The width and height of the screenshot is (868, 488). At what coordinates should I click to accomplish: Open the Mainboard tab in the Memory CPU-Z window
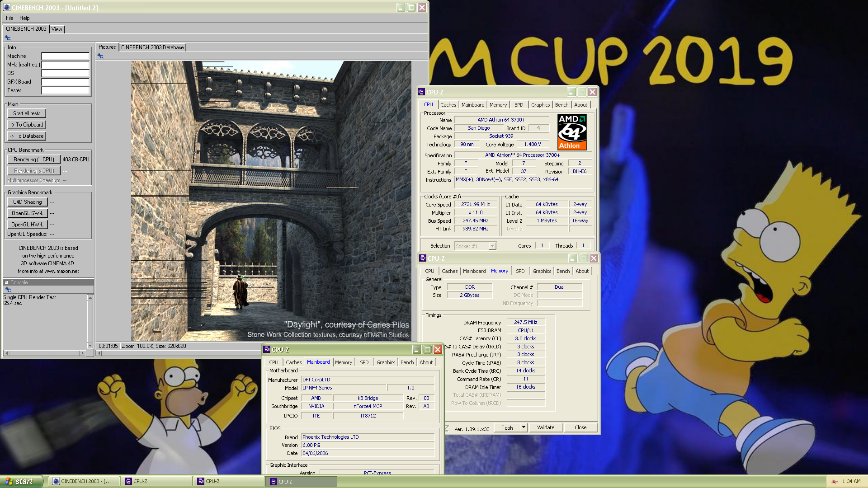(x=474, y=271)
